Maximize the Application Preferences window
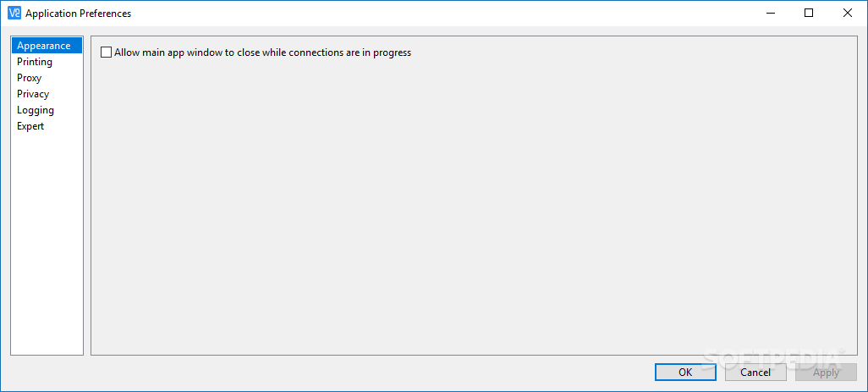 pos(809,13)
